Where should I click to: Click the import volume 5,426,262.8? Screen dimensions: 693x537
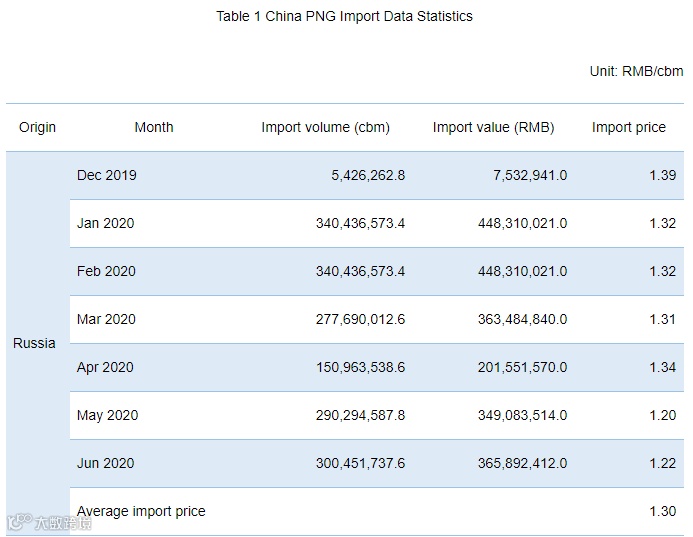click(368, 175)
